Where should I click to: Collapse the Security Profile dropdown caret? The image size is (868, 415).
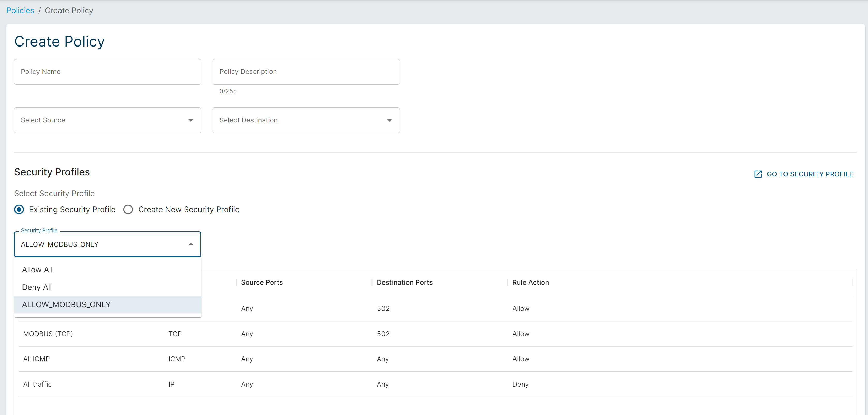coord(191,244)
